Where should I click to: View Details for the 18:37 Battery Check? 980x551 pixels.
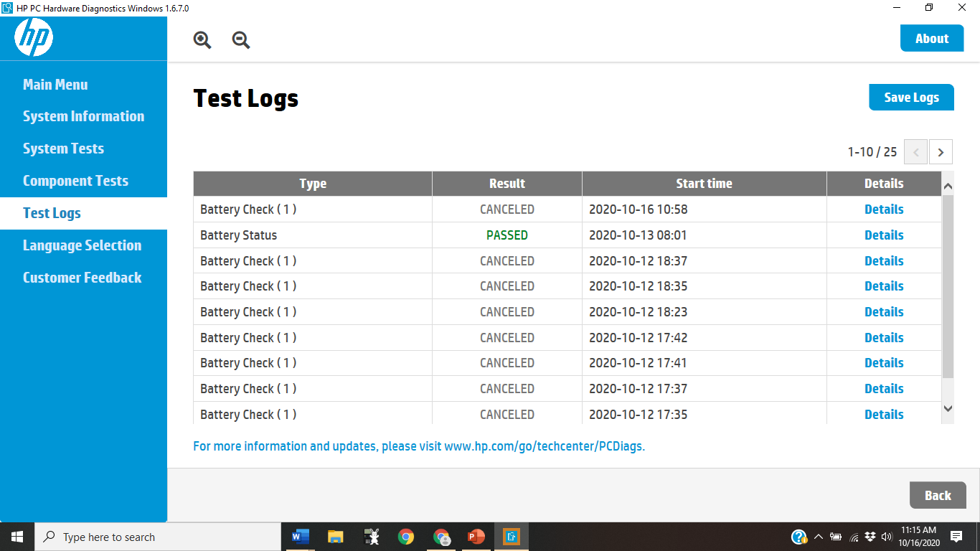click(884, 261)
